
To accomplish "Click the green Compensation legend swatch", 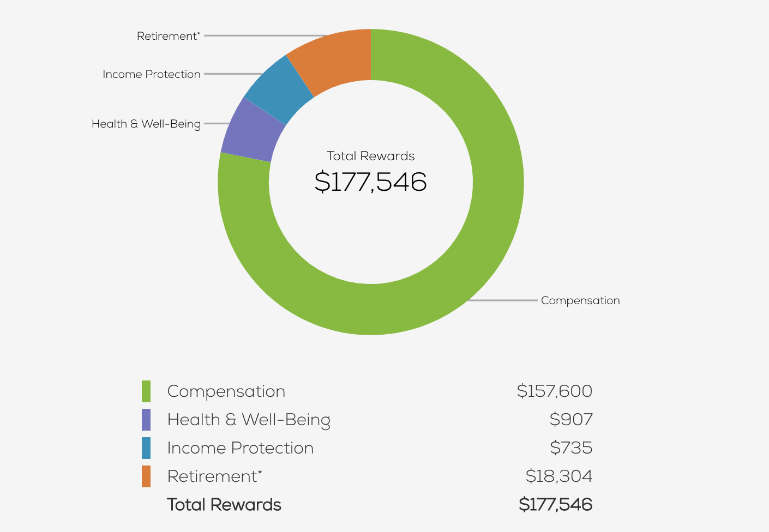I will (x=146, y=391).
